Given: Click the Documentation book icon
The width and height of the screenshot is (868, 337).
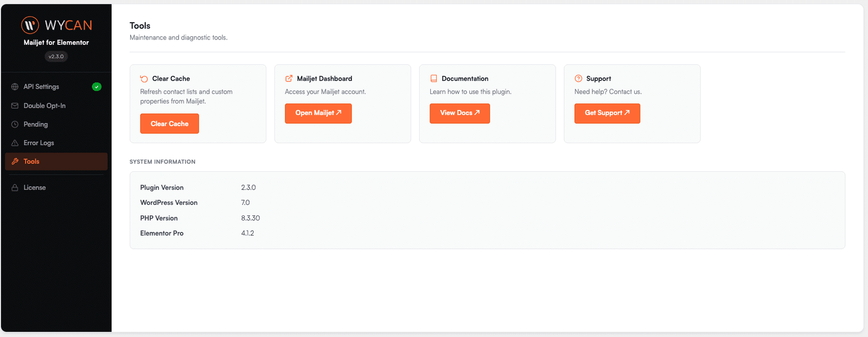Looking at the screenshot, I should tap(433, 79).
